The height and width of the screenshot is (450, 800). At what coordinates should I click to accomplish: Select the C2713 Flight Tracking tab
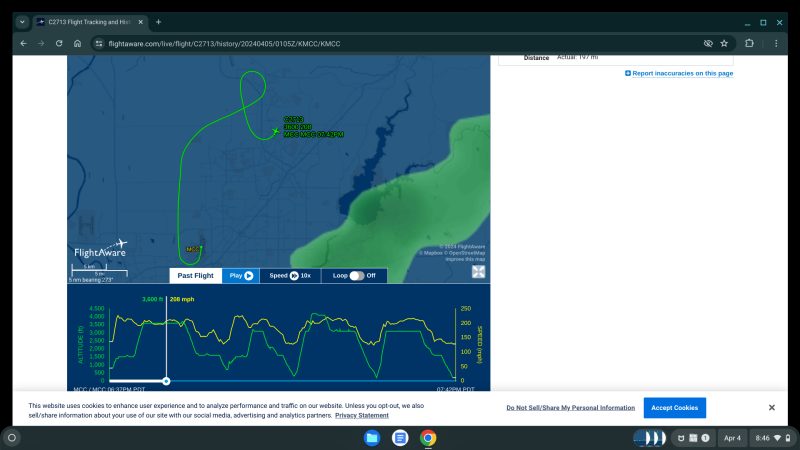(89, 22)
